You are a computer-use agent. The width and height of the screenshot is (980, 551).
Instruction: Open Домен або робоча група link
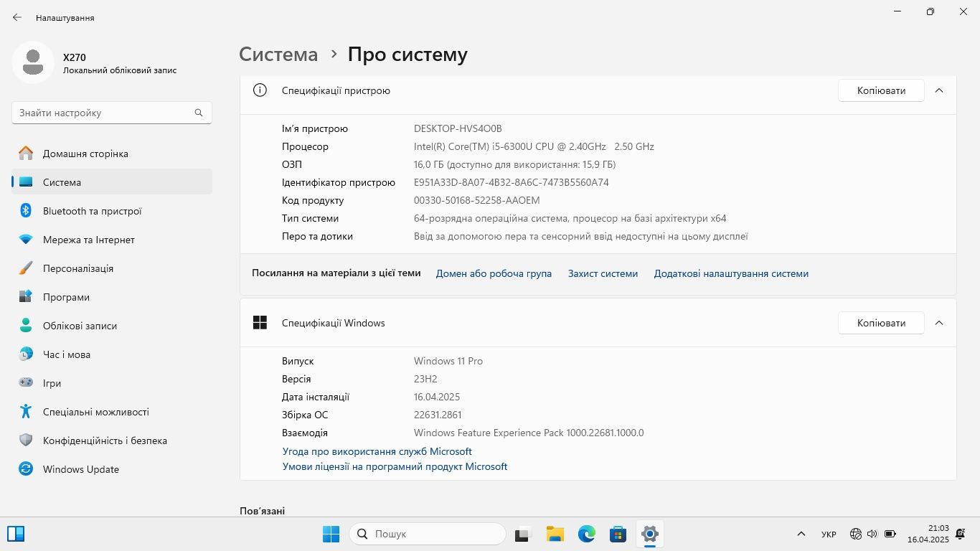(x=494, y=273)
